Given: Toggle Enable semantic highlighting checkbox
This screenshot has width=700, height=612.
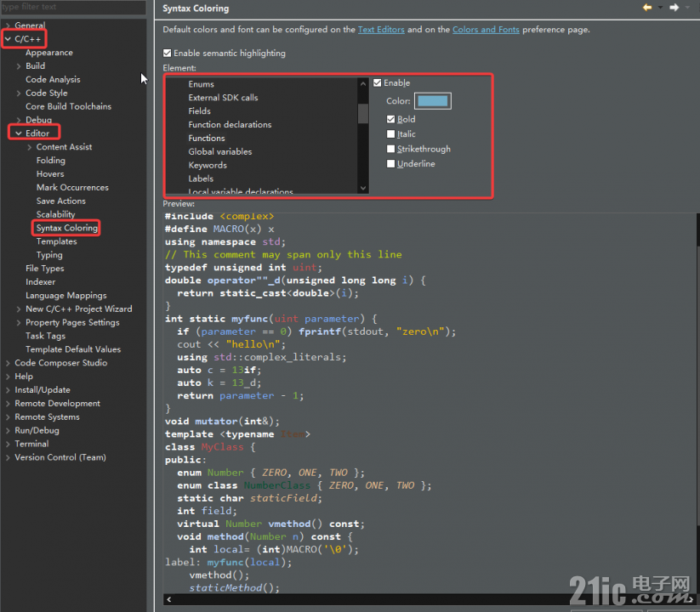Looking at the screenshot, I should (168, 53).
